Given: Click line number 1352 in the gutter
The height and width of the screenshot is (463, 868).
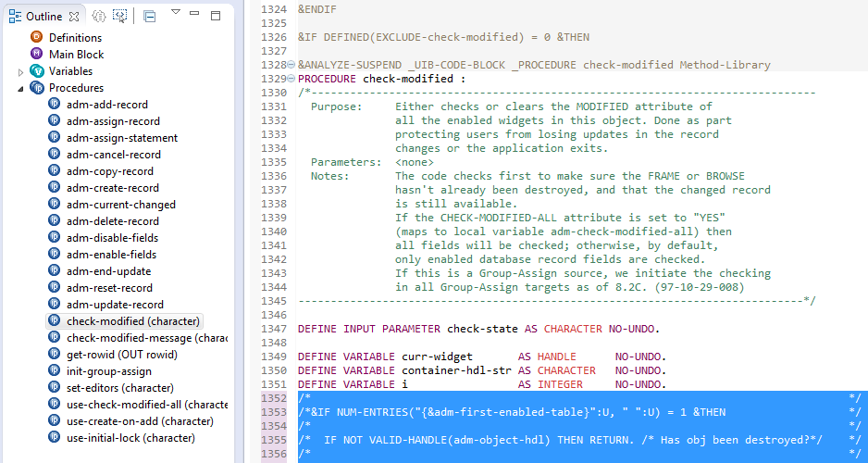Looking at the screenshot, I should (274, 398).
